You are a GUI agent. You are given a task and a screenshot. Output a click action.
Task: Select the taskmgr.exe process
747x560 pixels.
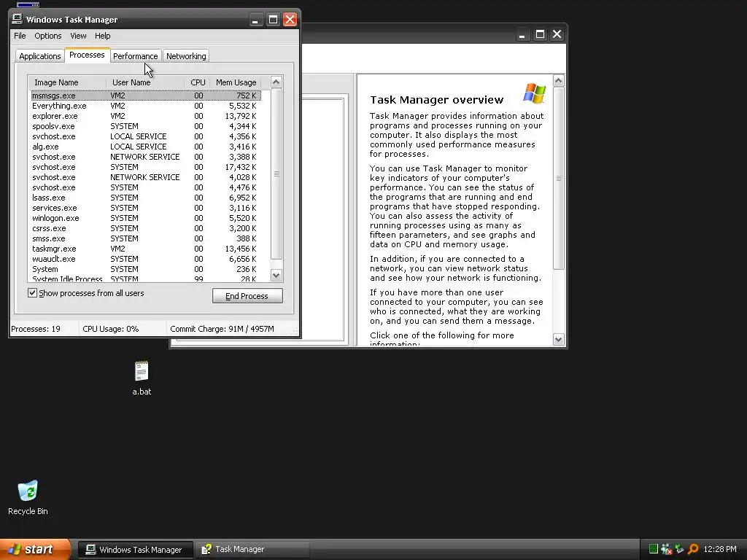(x=146, y=249)
